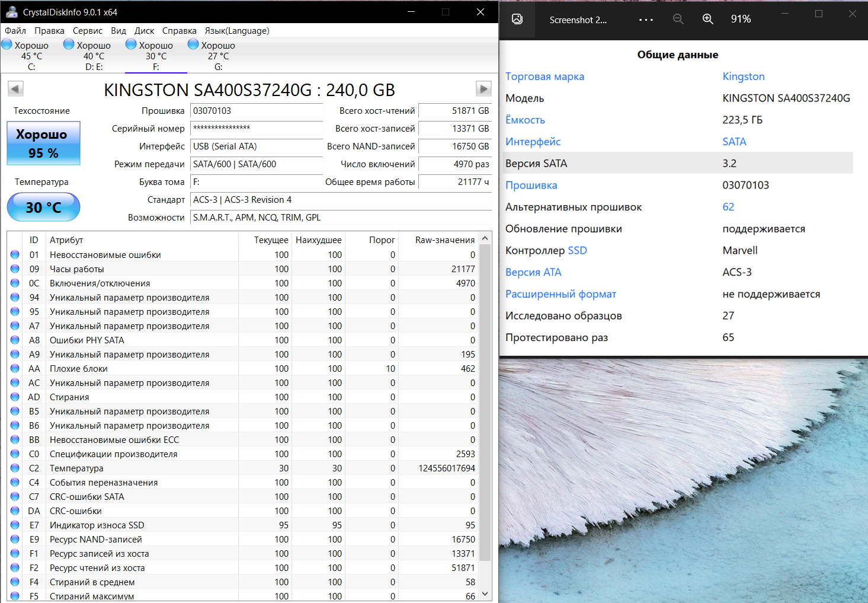This screenshot has height=603, width=868.
Task: Open the Прошивка link in viewer
Action: [531, 185]
